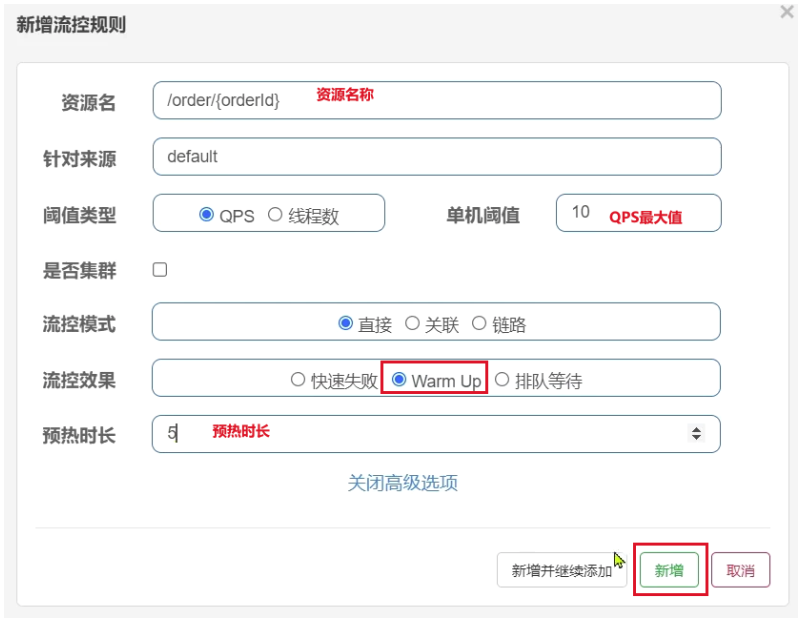Click the 流控模式 label
Viewport: 805px width, 620px height.
click(x=79, y=324)
